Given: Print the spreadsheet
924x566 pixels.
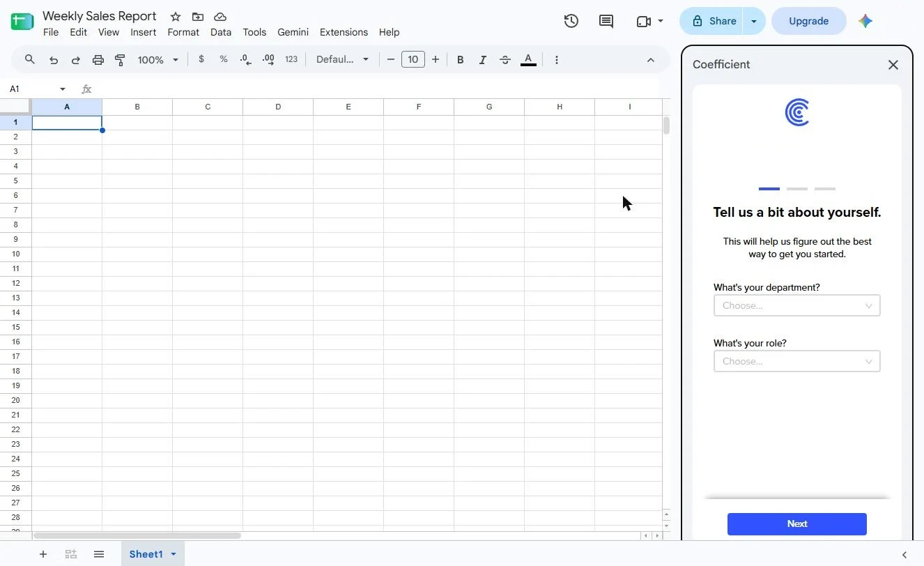Looking at the screenshot, I should coord(98,60).
